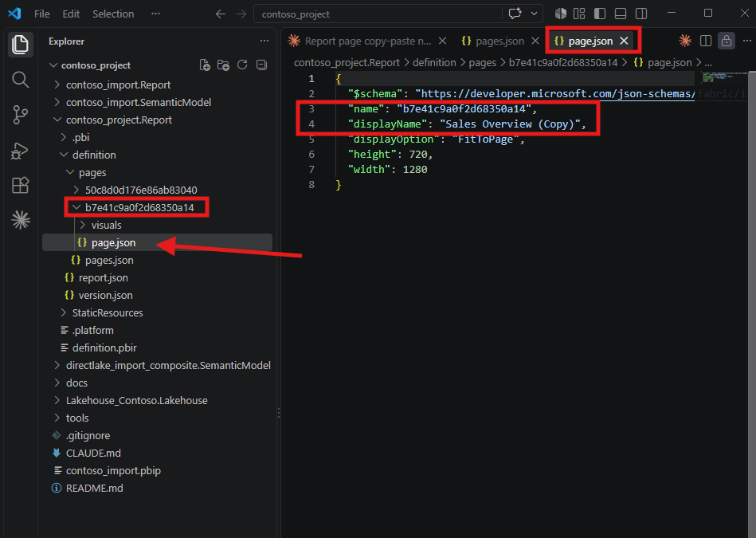Image resolution: width=756 pixels, height=538 pixels.
Task: Close the Report page copy-paste tab
Action: (x=442, y=41)
